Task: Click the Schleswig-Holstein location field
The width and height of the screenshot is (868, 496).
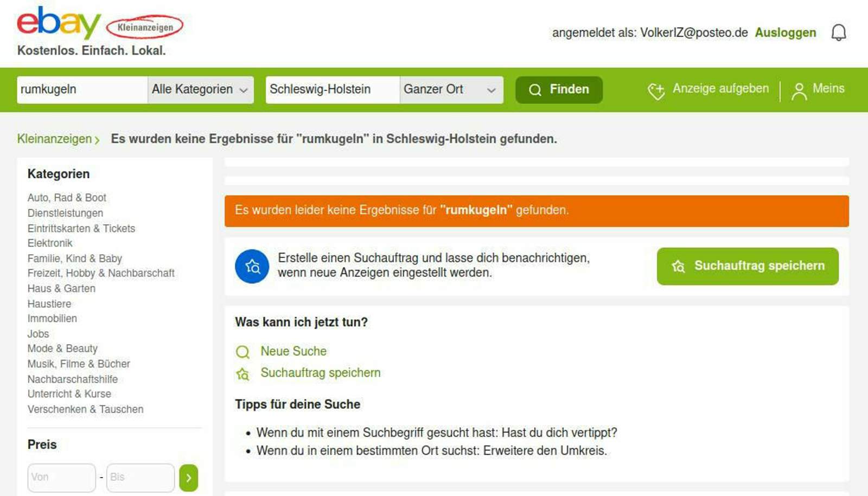Action: 332,89
